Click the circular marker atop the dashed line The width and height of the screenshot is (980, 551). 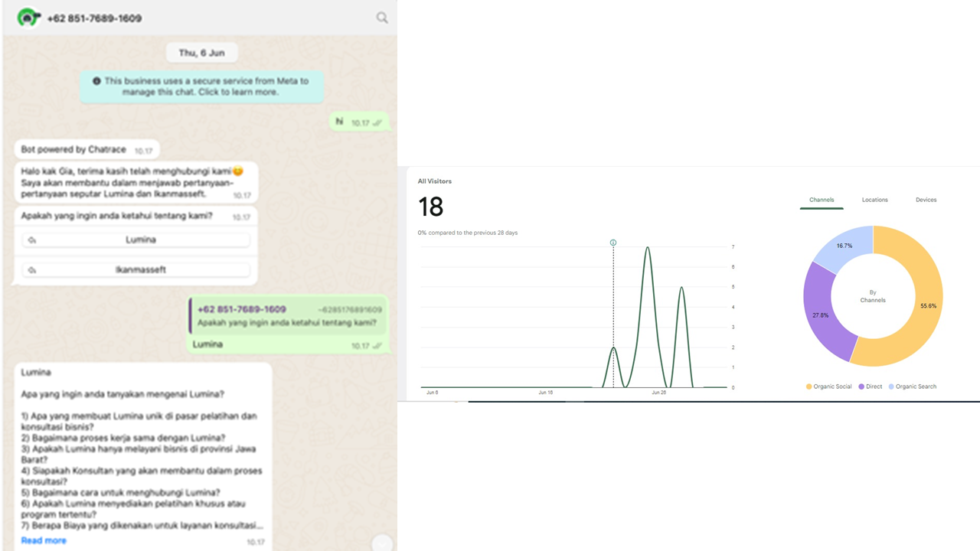(613, 243)
